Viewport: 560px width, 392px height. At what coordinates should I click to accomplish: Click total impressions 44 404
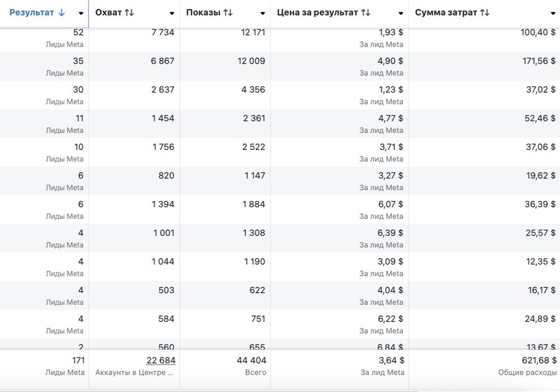pos(252,361)
